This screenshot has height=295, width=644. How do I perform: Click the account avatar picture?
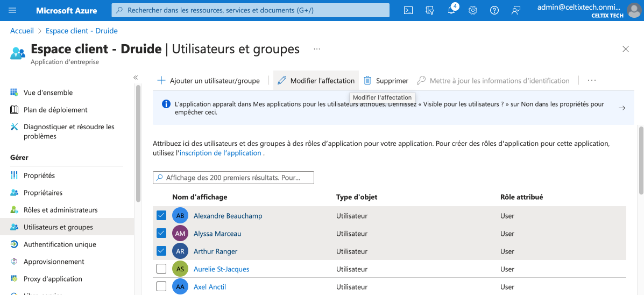(x=634, y=10)
